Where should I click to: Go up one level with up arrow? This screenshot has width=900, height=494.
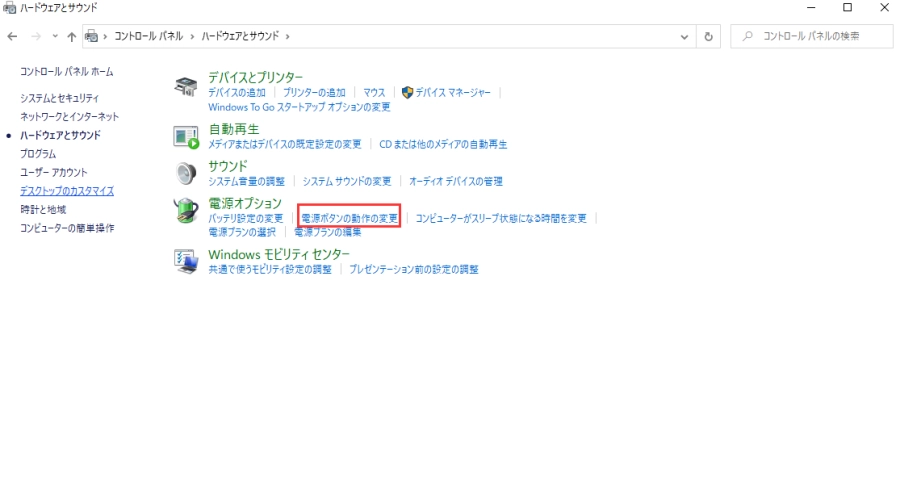click(x=71, y=36)
